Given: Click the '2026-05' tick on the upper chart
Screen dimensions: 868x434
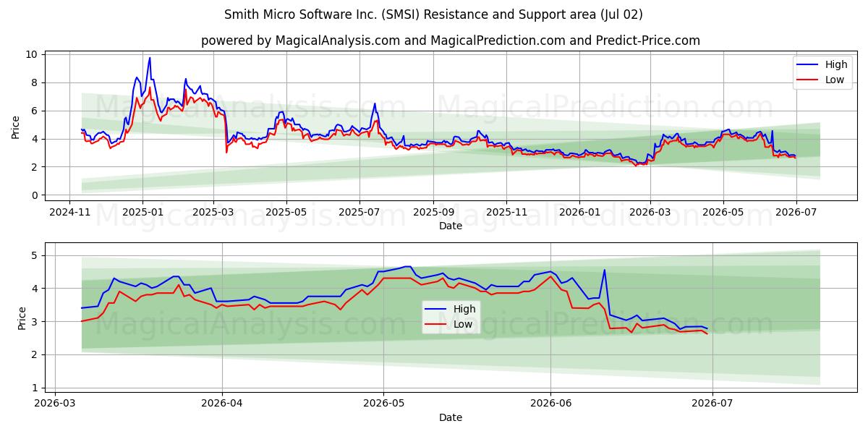Looking at the screenshot, I should pos(723,211).
